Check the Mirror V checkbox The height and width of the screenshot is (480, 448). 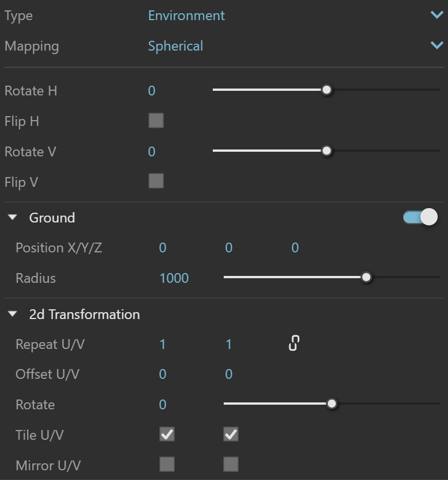(x=231, y=464)
